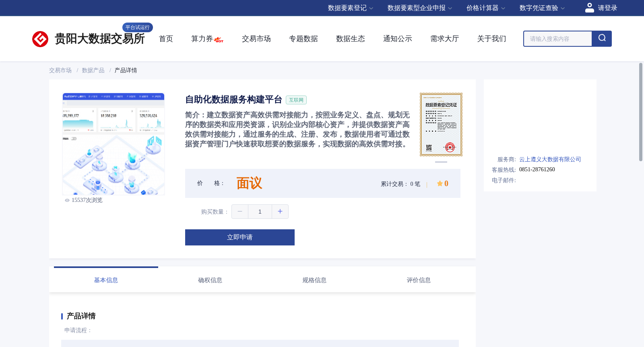The height and width of the screenshot is (347, 644).
Task: Click the 申请流程 label
Action: pos(78,330)
